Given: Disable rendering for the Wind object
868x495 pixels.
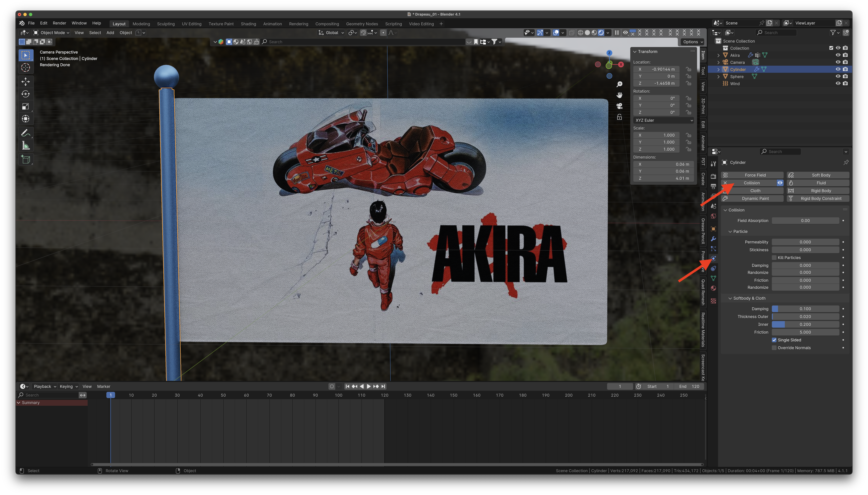Looking at the screenshot, I should [x=845, y=84].
